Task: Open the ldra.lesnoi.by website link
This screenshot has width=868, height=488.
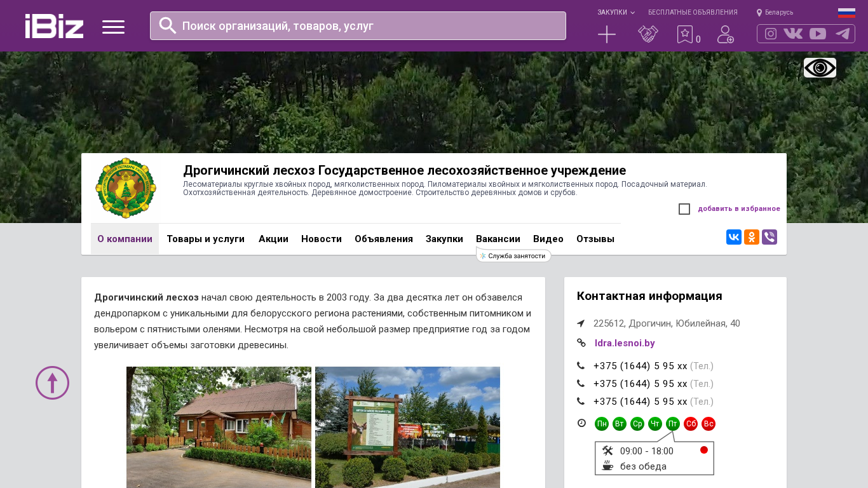Action: coord(625,343)
